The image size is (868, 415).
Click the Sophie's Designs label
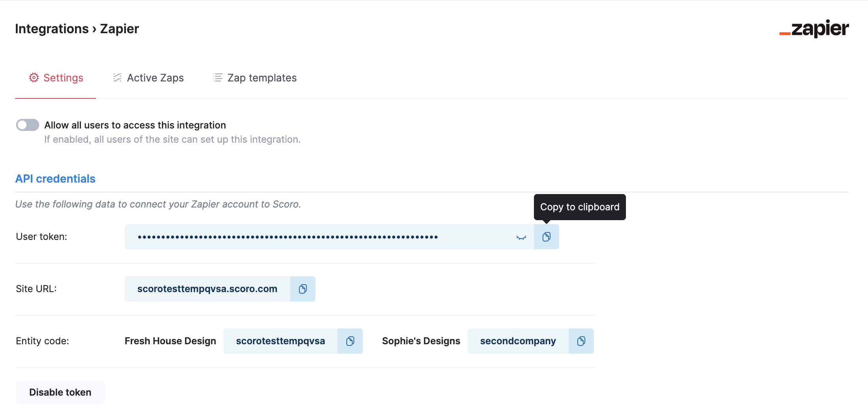point(421,341)
